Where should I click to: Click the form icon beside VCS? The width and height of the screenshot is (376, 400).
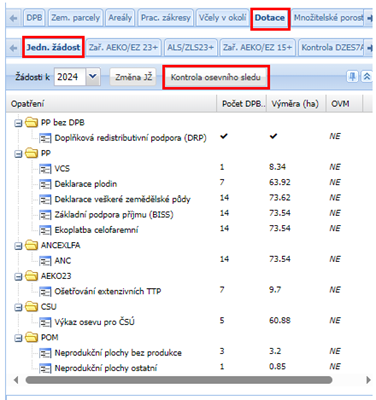[x=45, y=169]
